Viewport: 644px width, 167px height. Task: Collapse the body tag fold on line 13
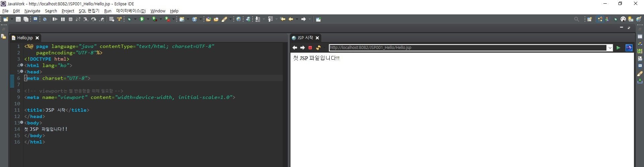[x=22, y=122]
